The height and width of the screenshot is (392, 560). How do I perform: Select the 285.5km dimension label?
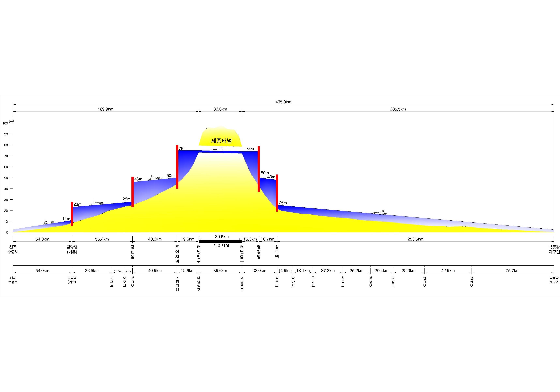398,109
